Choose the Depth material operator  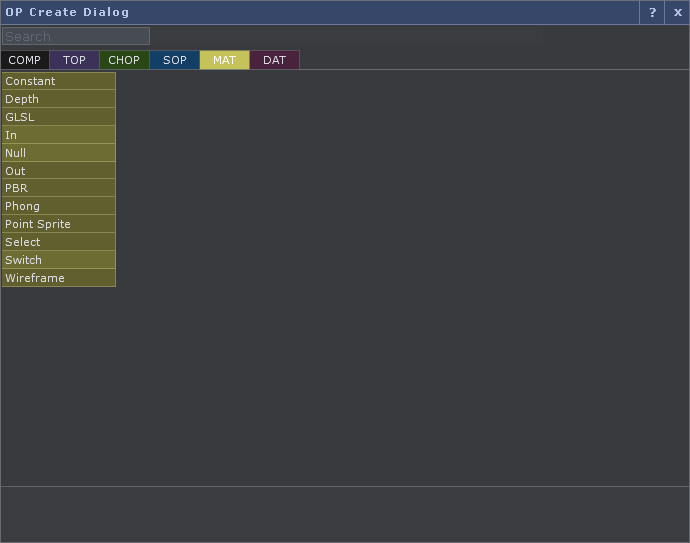point(58,99)
